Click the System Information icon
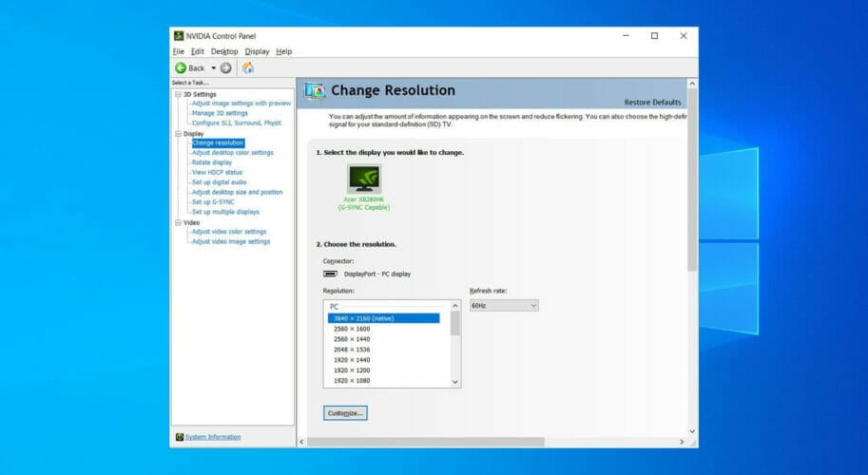Viewport: 868px width, 475px height. [180, 437]
